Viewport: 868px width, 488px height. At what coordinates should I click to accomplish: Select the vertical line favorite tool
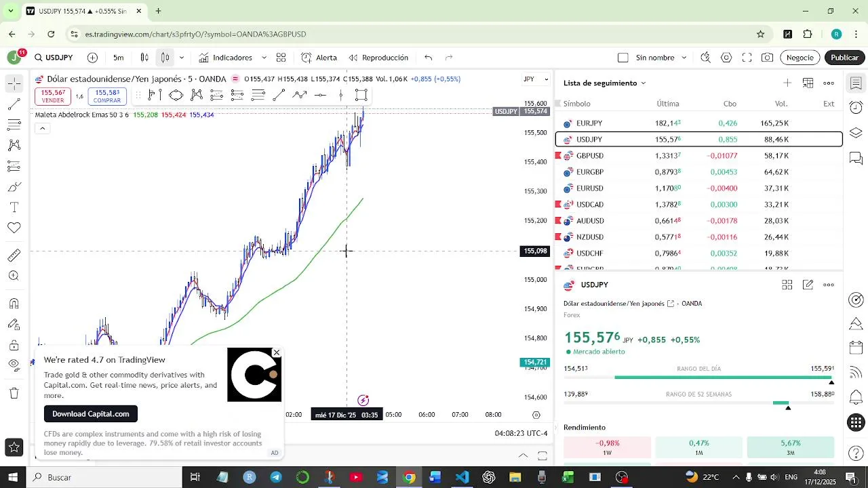(341, 95)
